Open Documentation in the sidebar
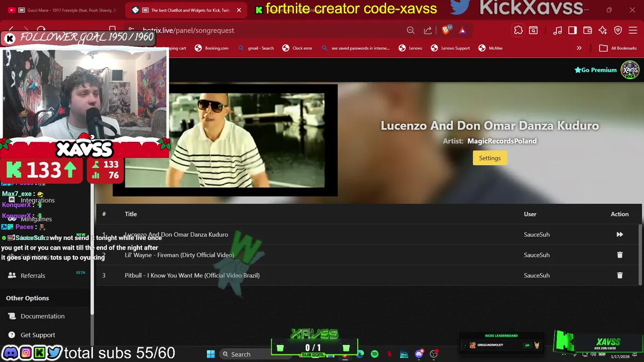 (x=43, y=316)
